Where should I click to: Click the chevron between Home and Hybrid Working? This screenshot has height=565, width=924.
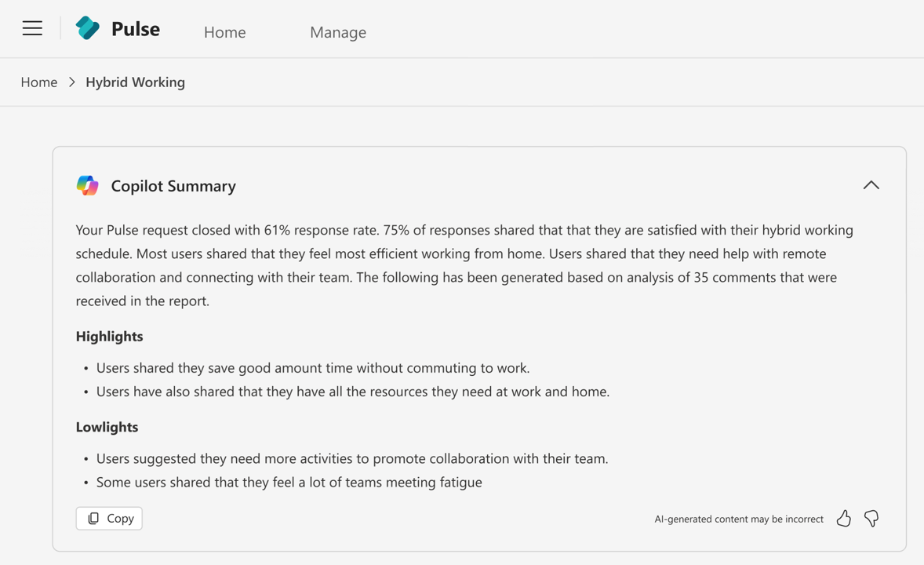click(x=71, y=82)
